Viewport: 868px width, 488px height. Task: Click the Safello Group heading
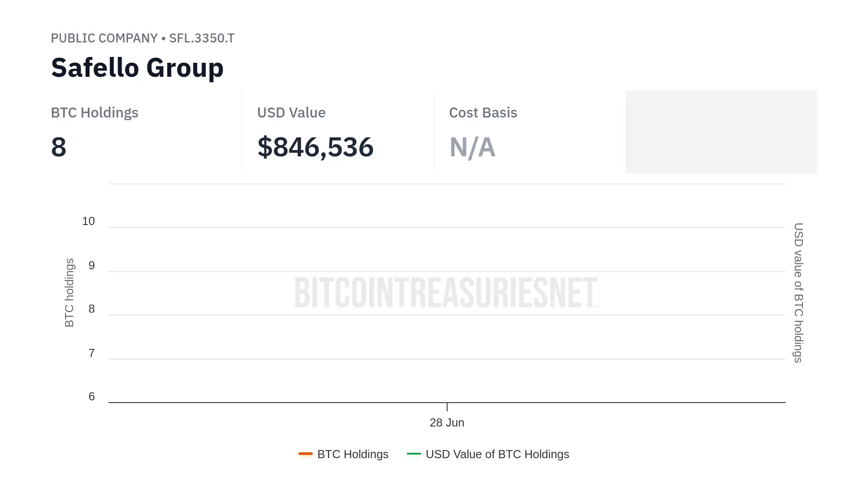pyautogui.click(x=137, y=68)
